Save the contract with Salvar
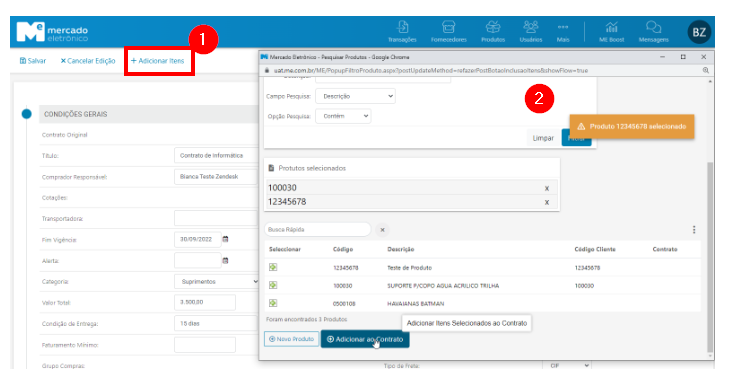This screenshot has height=384, width=731. point(33,61)
